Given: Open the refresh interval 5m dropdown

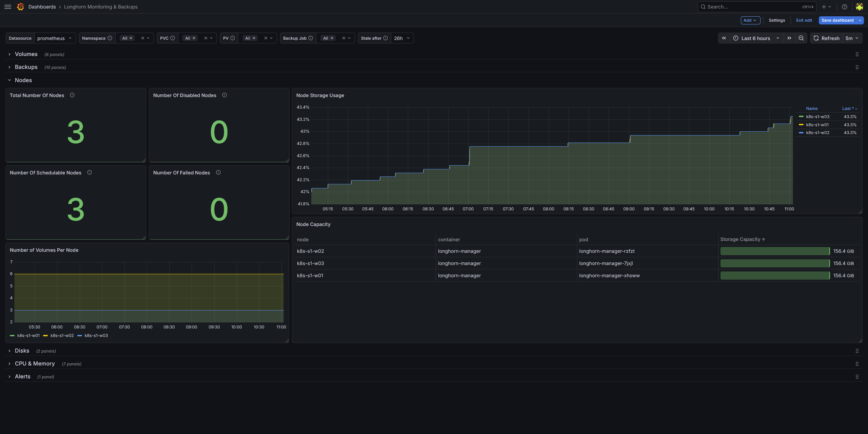Looking at the screenshot, I should [852, 38].
